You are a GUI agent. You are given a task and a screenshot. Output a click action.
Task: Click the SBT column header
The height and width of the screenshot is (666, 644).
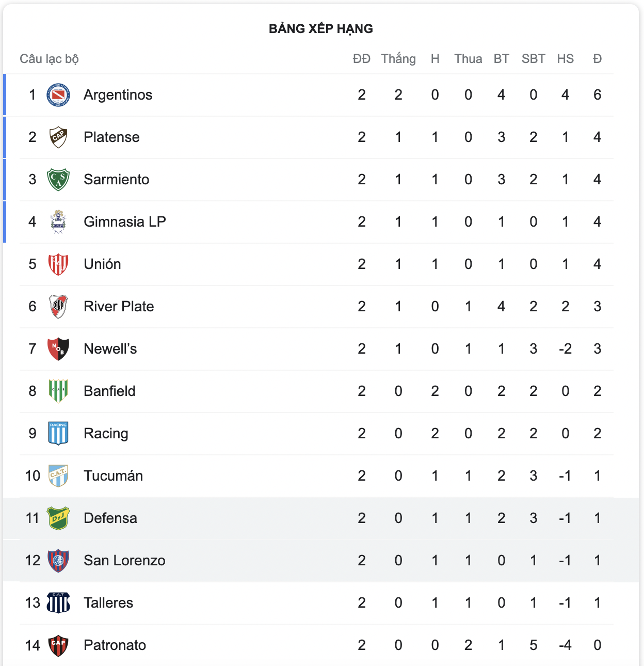[x=533, y=59]
